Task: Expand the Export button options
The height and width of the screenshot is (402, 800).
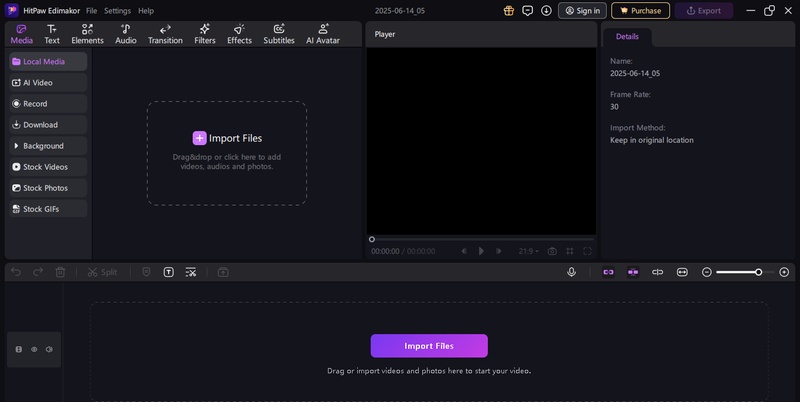Action: click(703, 10)
